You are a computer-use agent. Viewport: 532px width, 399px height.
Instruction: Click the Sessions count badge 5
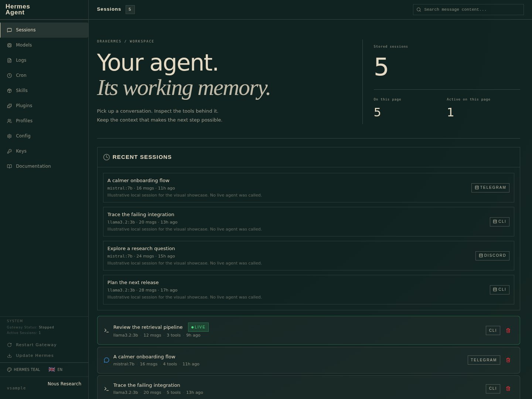[130, 10]
